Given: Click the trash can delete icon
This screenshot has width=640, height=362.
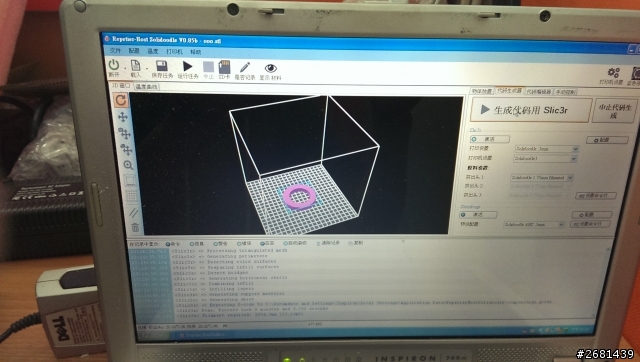Looking at the screenshot, I should click(x=135, y=227).
